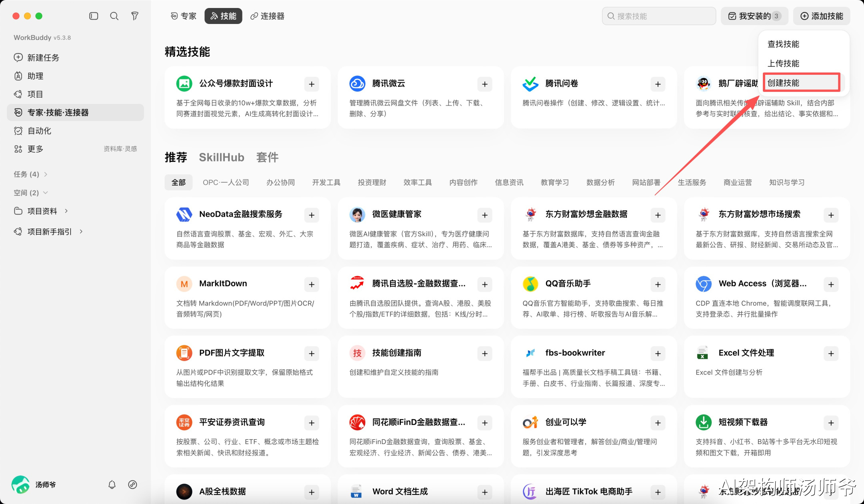Filter by 效率工具 category

pyautogui.click(x=418, y=183)
